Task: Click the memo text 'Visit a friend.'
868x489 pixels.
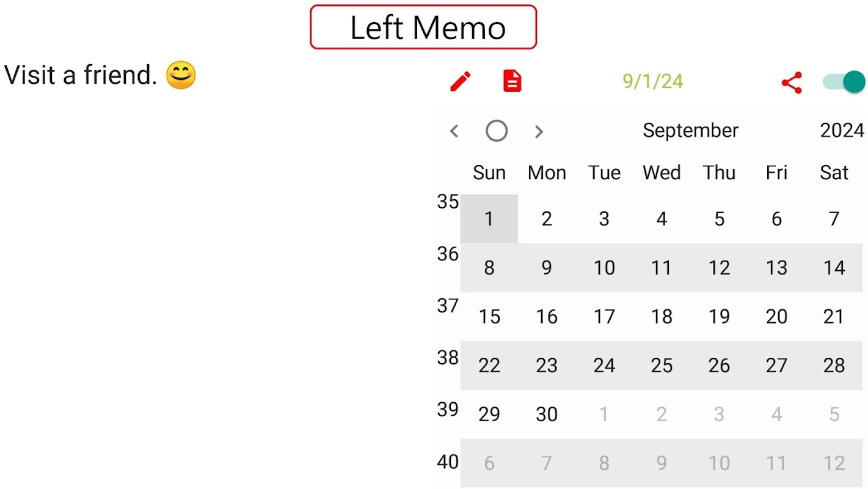Action: pos(81,75)
